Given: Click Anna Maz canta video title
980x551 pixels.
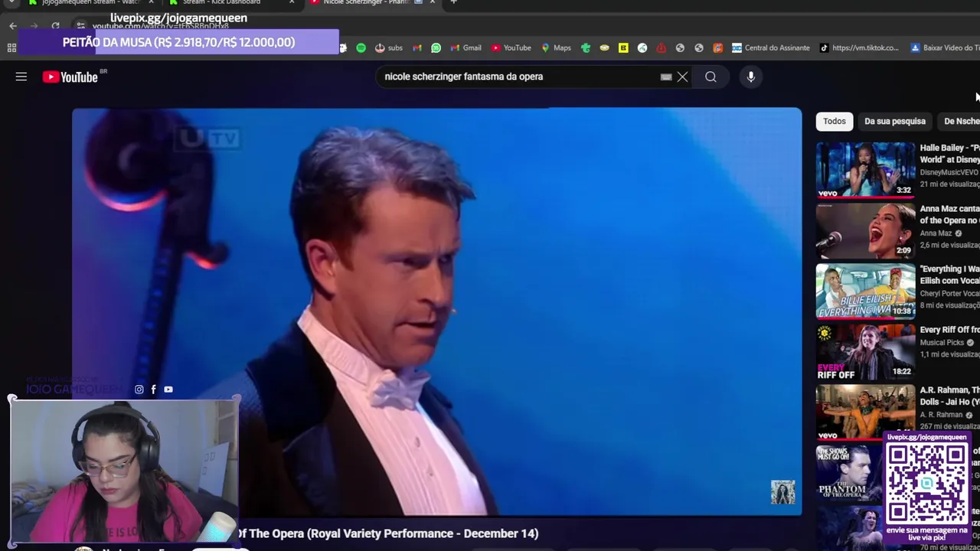Looking at the screenshot, I should pos(950,214).
